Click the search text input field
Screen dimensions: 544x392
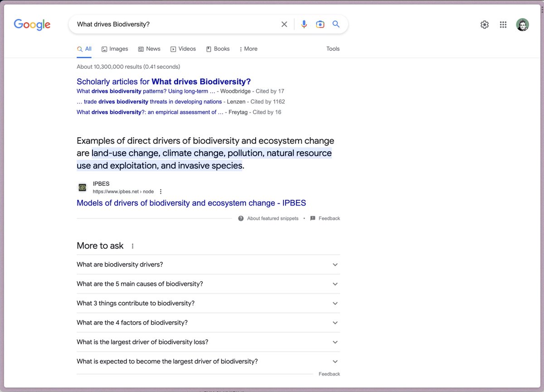[177, 24]
